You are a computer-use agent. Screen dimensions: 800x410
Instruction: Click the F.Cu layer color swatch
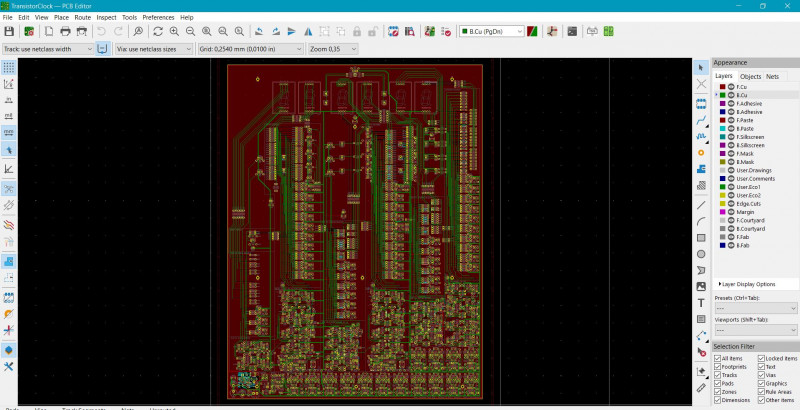[x=720, y=87]
